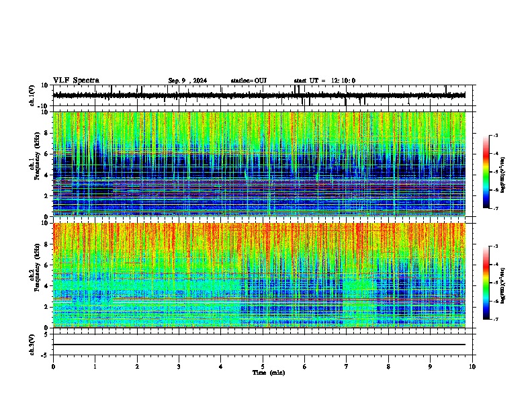This screenshot has width=532, height=411.
Task: Click time axis tick label '10'
Action: pos(472,366)
